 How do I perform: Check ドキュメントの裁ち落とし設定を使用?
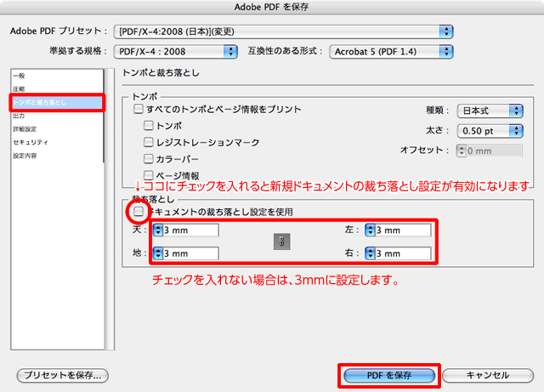pos(139,211)
